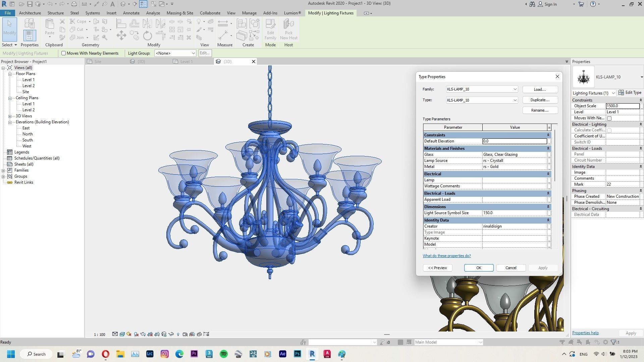Open the Annotate ribbon tab

click(131, 13)
